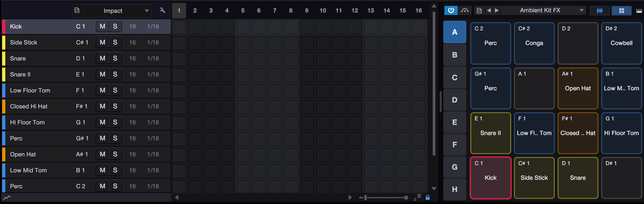This screenshot has height=204, width=644.
Task: Click the horizontal zoom slider
Action: click(x=383, y=198)
